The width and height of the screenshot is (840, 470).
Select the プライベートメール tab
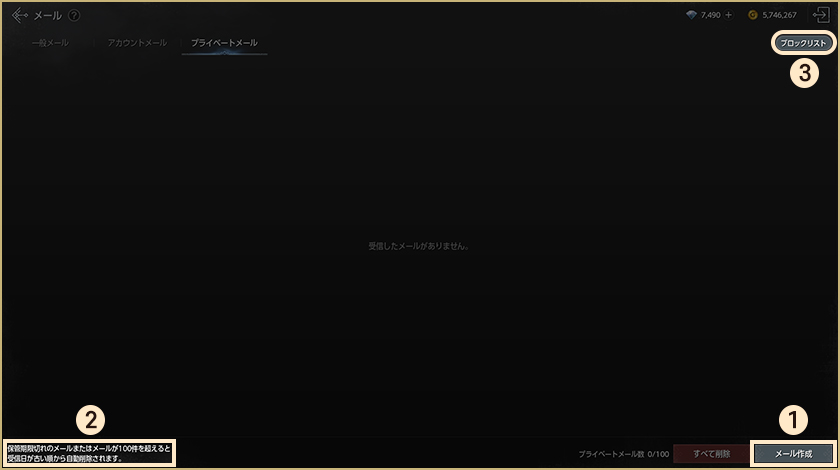point(224,44)
